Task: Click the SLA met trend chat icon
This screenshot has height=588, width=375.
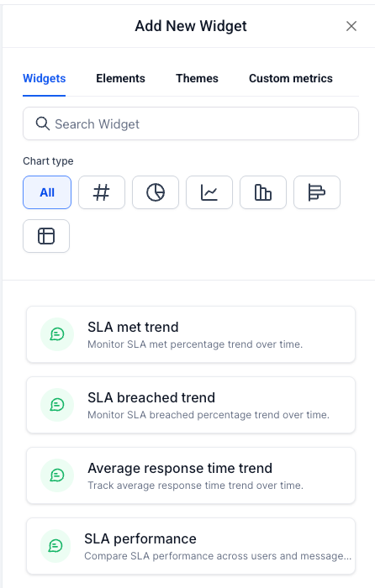Action: (x=57, y=334)
